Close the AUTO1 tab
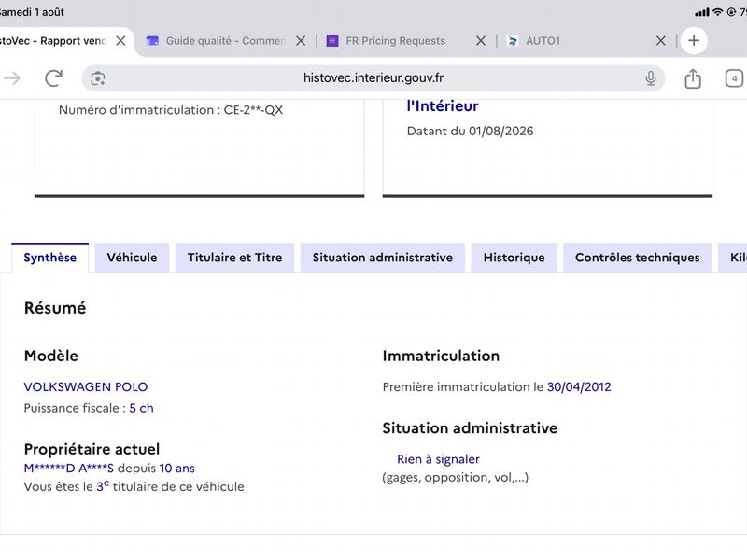 pyautogui.click(x=660, y=41)
